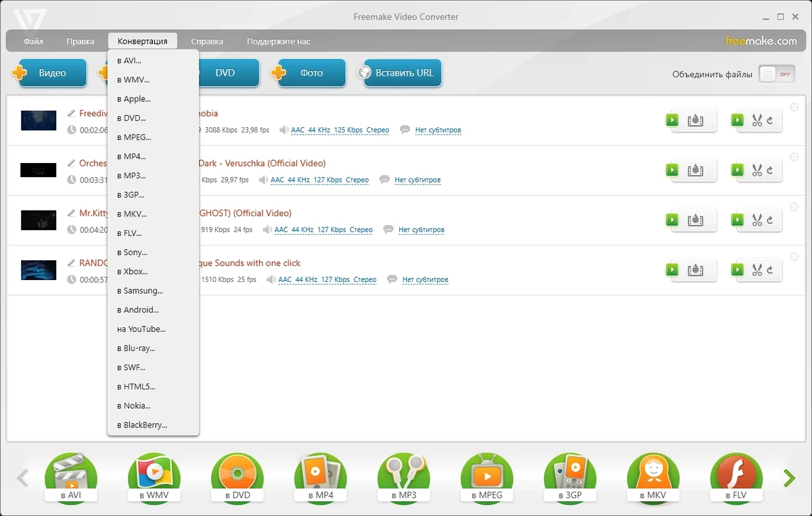Open scissors editor for the Mr.Kitty video
This screenshot has width=812, height=516.
(x=757, y=220)
